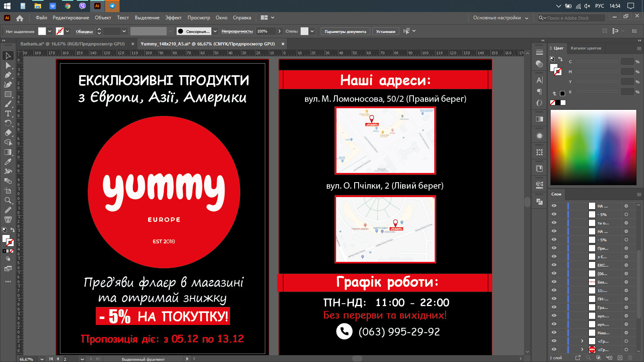Select the Rectangle tool
Screen dimensions: 644x362
coord(8,94)
